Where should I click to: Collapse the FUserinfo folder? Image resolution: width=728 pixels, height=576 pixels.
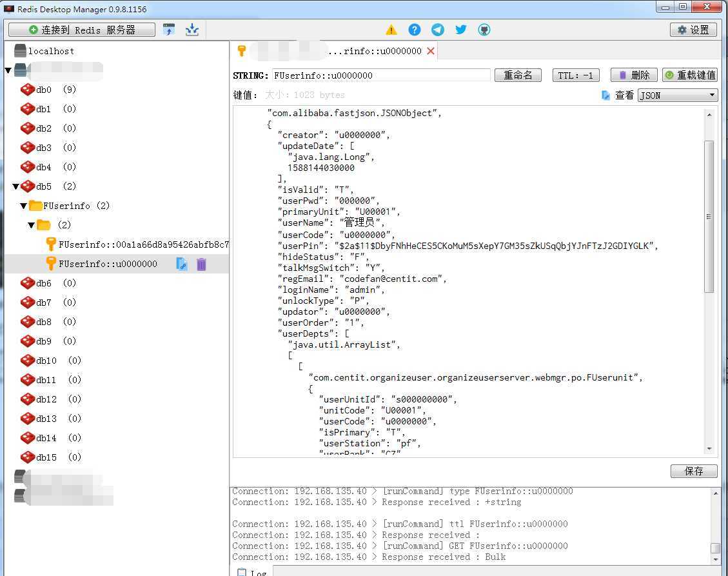tap(23, 206)
